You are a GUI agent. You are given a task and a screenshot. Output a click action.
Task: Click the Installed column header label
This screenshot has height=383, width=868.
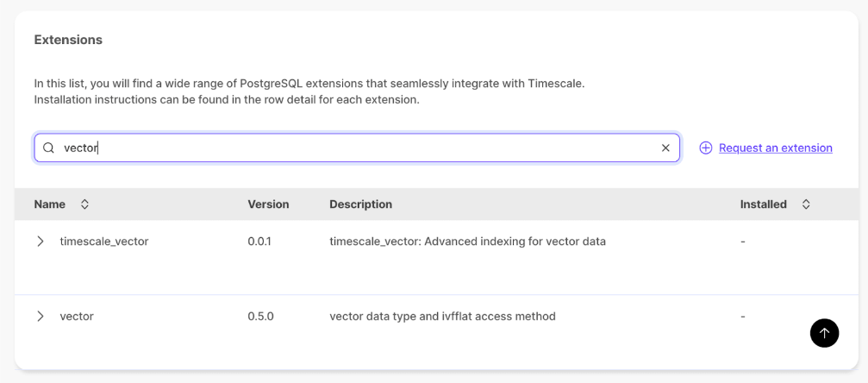coord(763,204)
